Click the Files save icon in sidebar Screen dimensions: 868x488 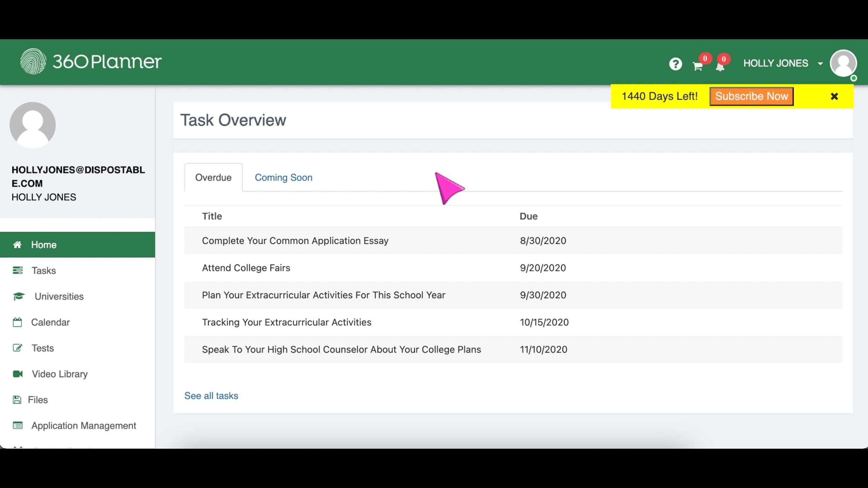[x=17, y=400]
